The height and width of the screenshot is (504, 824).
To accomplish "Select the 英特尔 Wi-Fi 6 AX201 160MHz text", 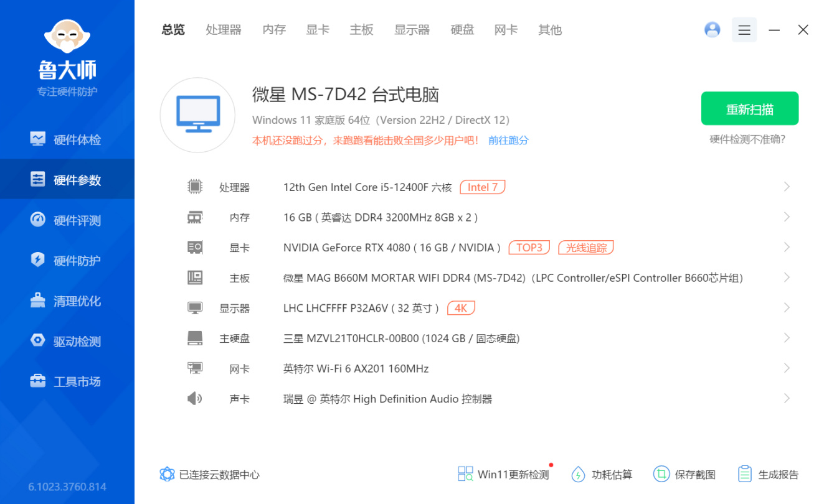I will [x=356, y=368].
